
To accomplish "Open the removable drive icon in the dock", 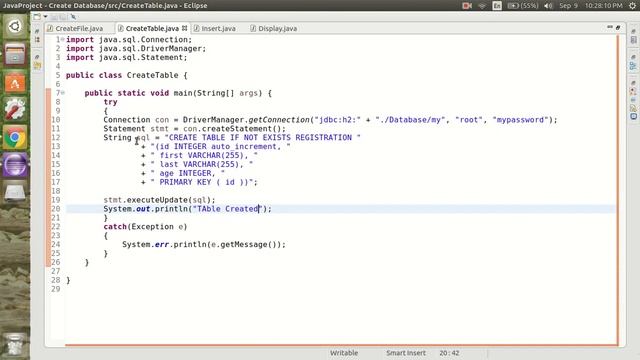I will coord(15,192).
